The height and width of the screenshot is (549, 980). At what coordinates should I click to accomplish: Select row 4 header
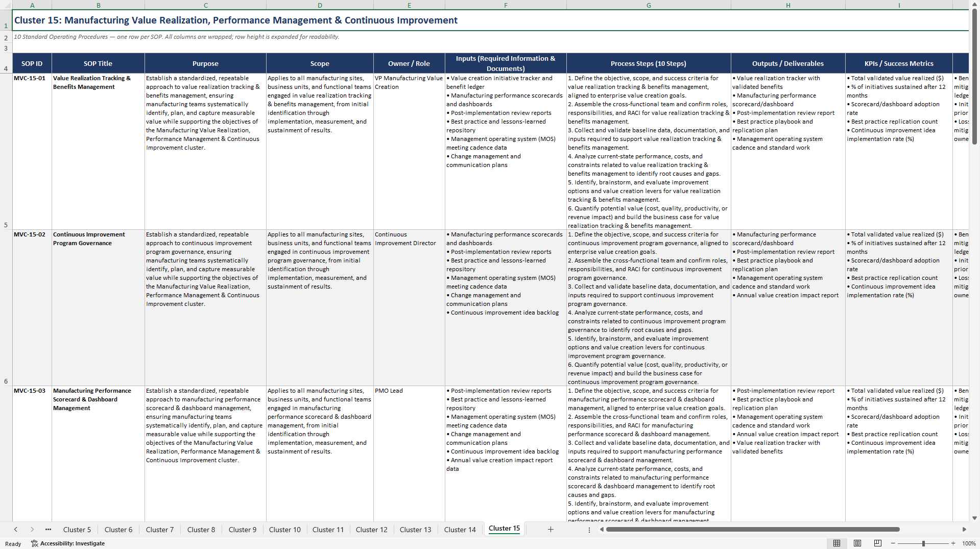6,63
